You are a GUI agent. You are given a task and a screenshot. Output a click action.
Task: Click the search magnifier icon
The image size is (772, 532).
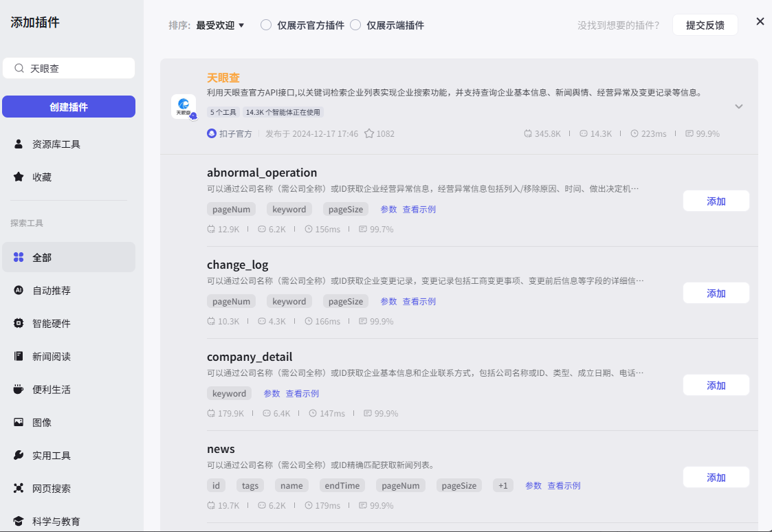[x=19, y=69]
